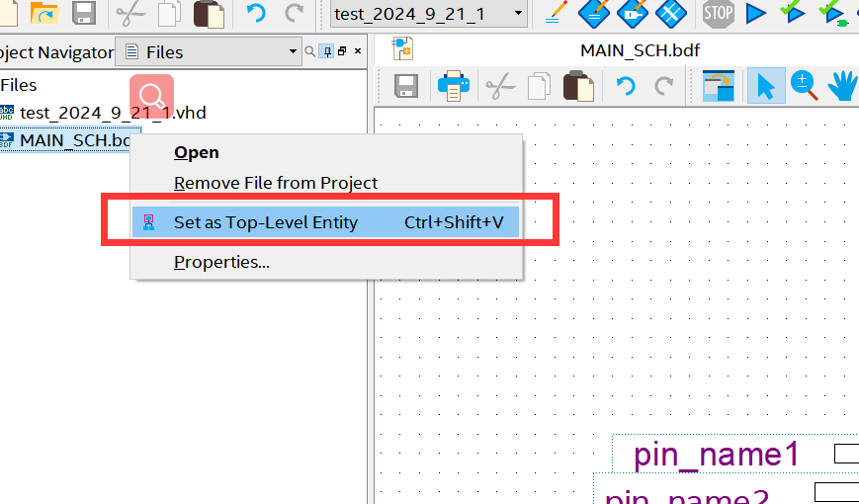Image resolution: width=859 pixels, height=504 pixels.
Task: Print the schematic using the printer icon
Action: click(x=454, y=87)
